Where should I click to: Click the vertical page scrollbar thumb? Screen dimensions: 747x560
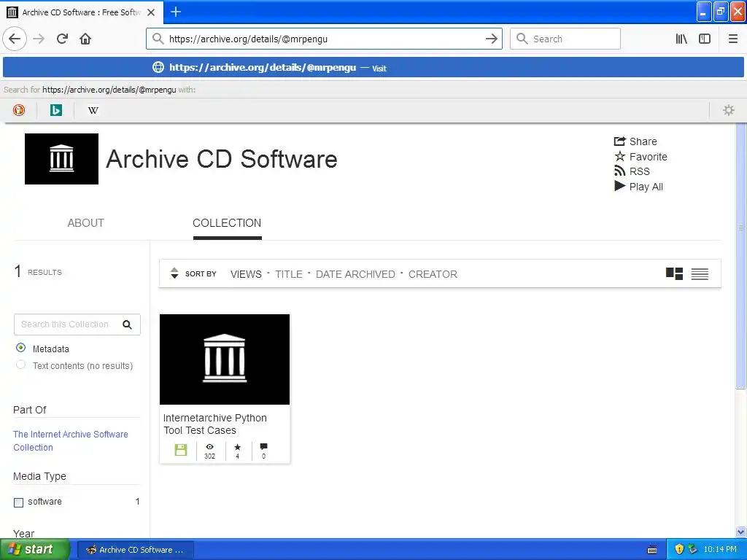click(741, 256)
